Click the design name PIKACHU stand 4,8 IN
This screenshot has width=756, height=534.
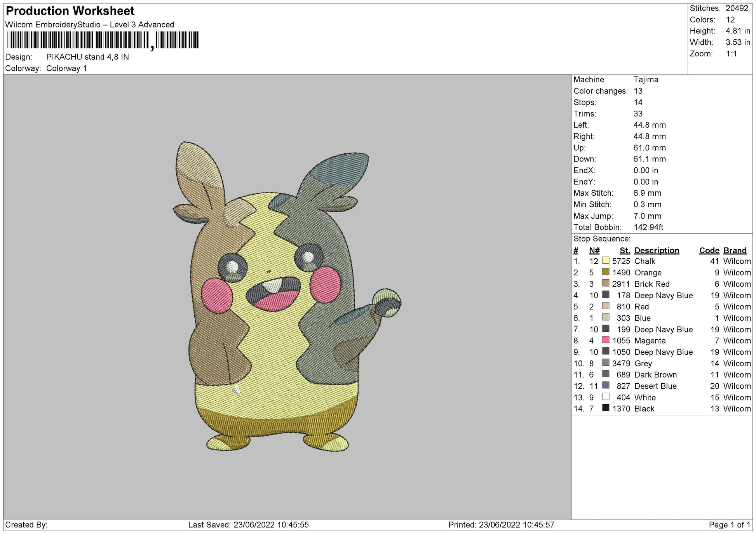[x=87, y=57]
